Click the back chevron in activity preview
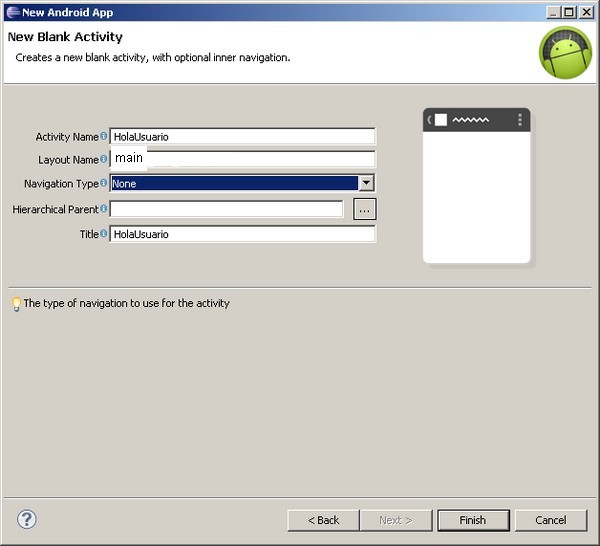Viewport: 600px width, 546px height. [x=429, y=120]
